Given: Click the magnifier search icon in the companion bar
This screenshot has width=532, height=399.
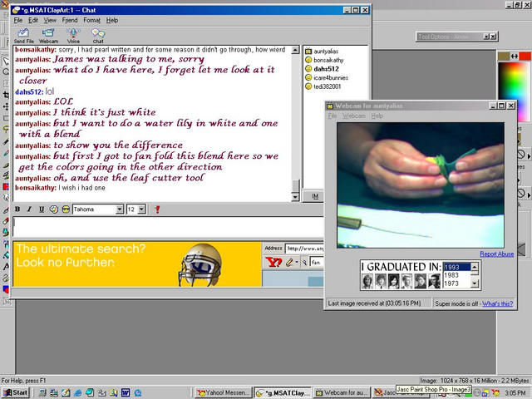Looking at the screenshot, I should pos(305,263).
